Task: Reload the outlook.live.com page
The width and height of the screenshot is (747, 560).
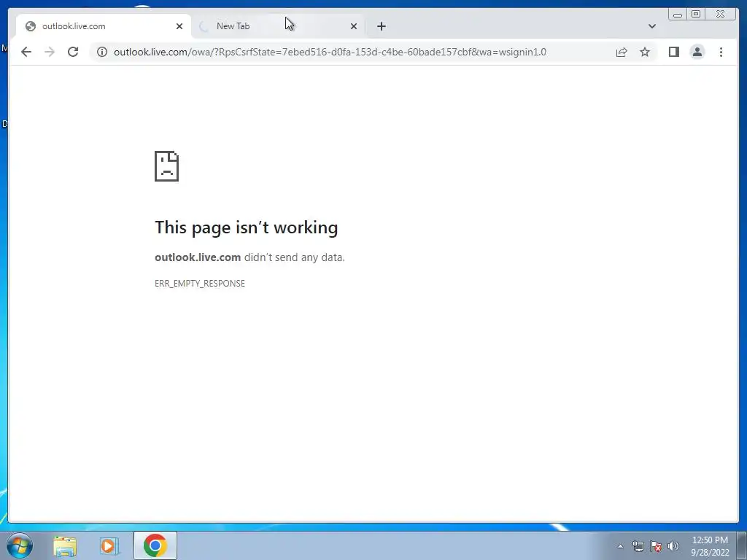Action: [73, 52]
